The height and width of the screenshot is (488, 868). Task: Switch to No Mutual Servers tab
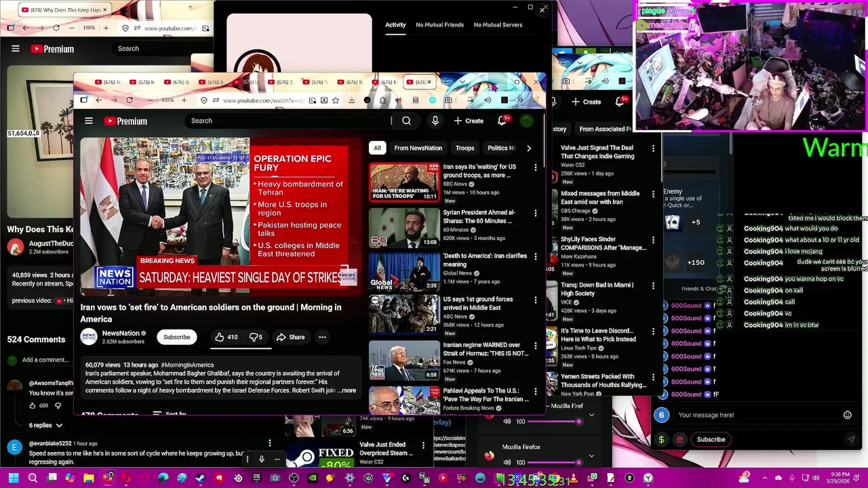(498, 25)
